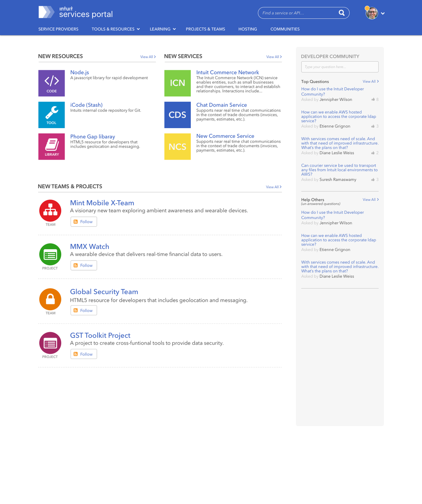
Task: Click the Intuit services portal logo
Action: tap(75, 12)
